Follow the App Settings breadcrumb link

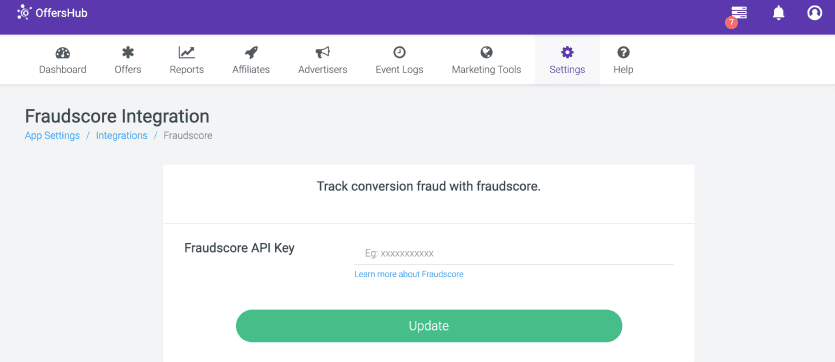(x=52, y=135)
